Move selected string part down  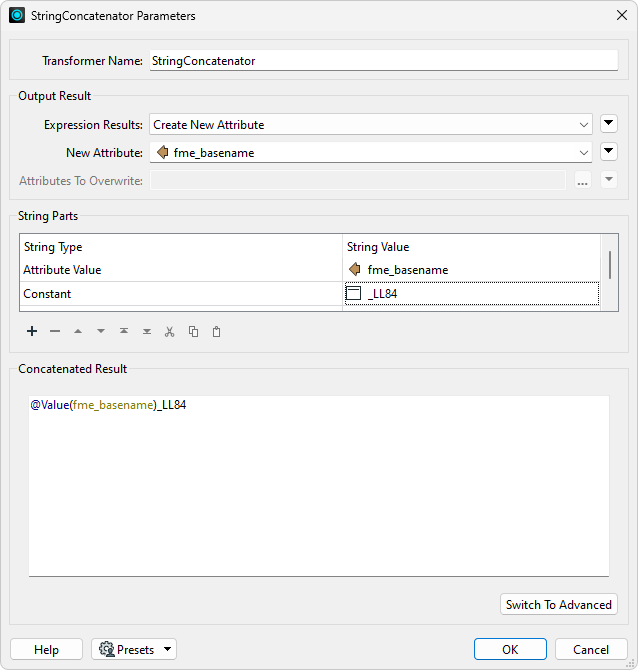[x=101, y=332]
